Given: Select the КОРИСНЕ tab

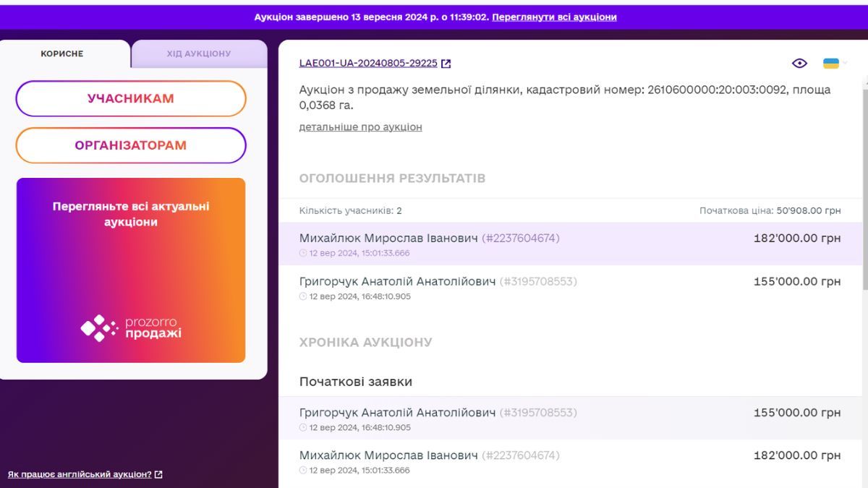Looking at the screenshot, I should pyautogui.click(x=63, y=53).
